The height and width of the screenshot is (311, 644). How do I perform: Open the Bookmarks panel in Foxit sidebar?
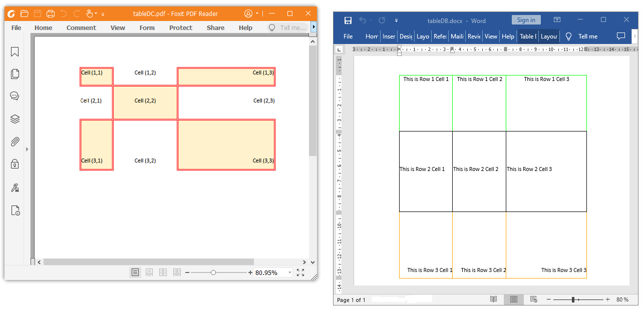coord(15,52)
